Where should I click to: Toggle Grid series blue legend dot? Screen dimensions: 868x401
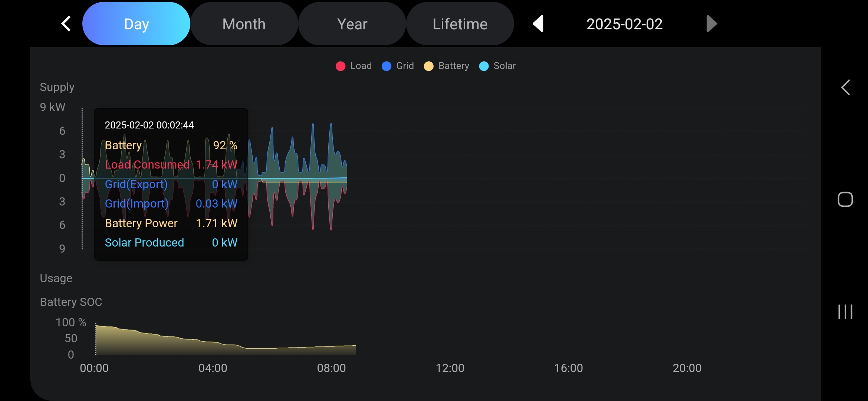coord(387,66)
